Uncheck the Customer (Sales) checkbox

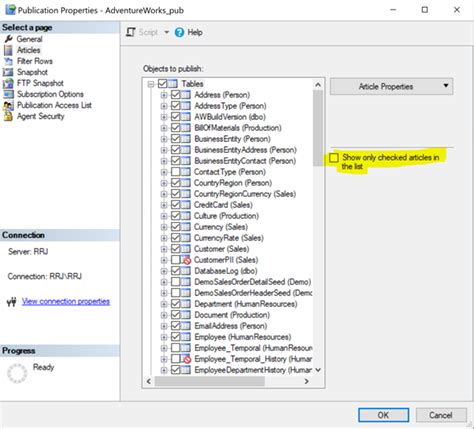[x=176, y=249]
